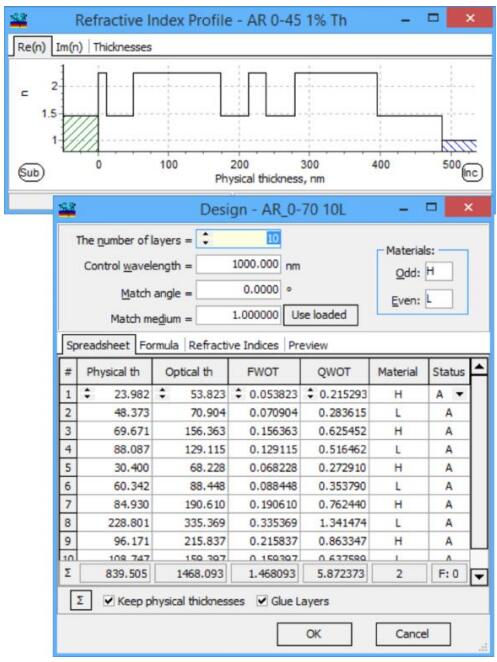Click the number of layers input field
This screenshot has width=497, height=662.
[x=238, y=239]
